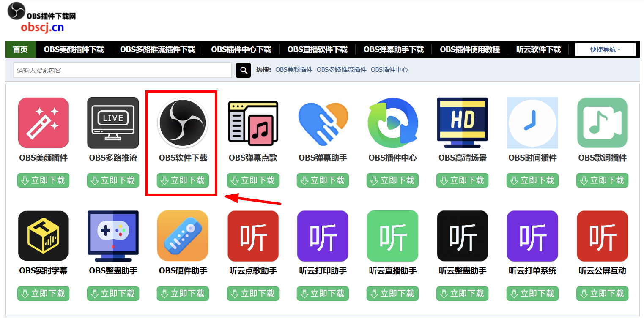Open the OBS歌词插件 music video icon
Screen dimensions: 644x319
(602, 123)
